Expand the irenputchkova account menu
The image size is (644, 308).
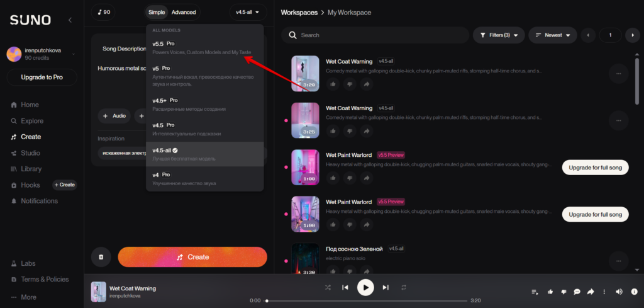(42, 54)
